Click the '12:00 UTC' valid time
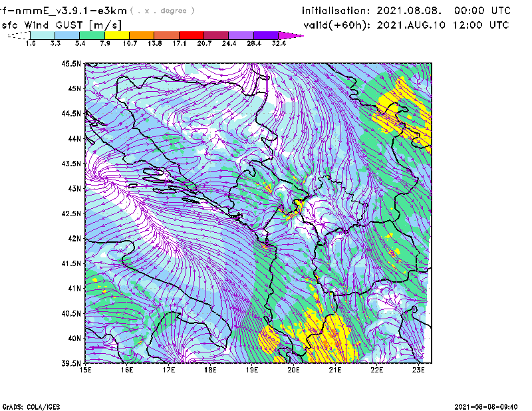The width and height of the screenshot is (532, 411). (481, 25)
